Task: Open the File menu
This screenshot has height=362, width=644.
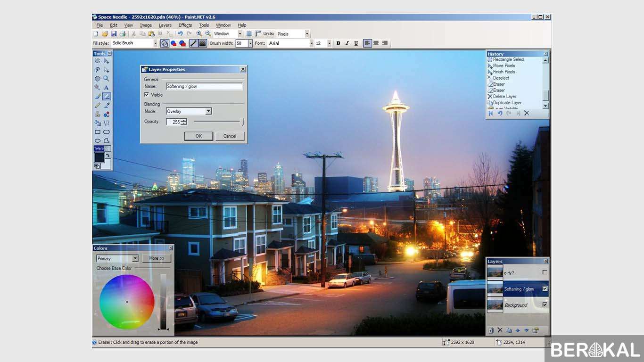Action: coord(99,25)
